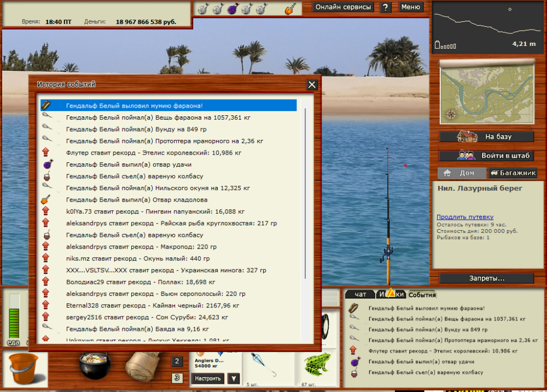The height and width of the screenshot is (392, 547).
Task: Click the fishing rod in the water
Action: coord(388,217)
